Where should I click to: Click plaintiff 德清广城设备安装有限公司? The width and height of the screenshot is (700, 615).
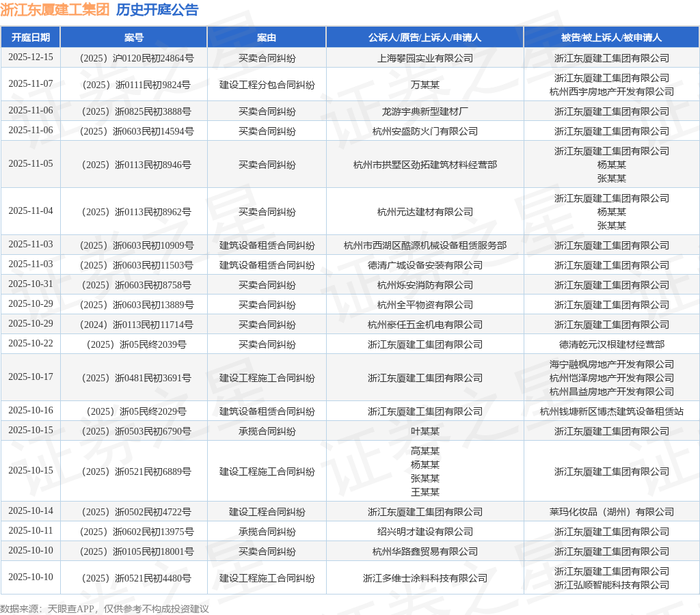(425, 265)
